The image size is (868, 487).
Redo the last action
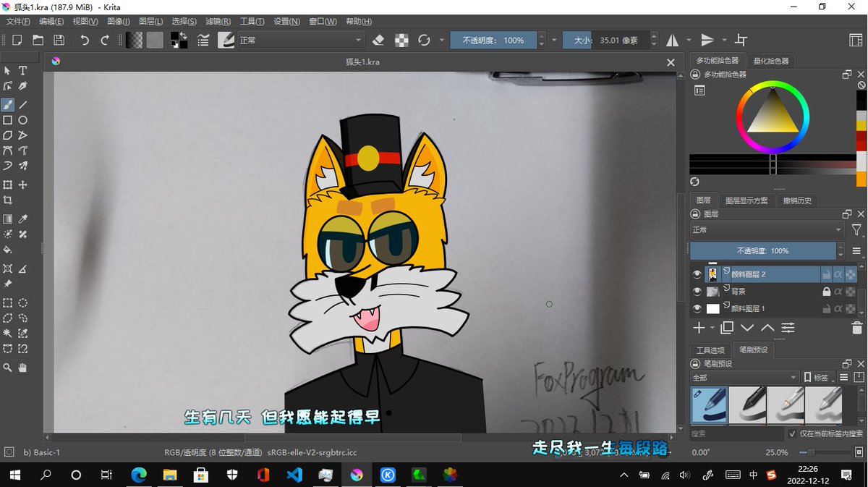click(105, 41)
